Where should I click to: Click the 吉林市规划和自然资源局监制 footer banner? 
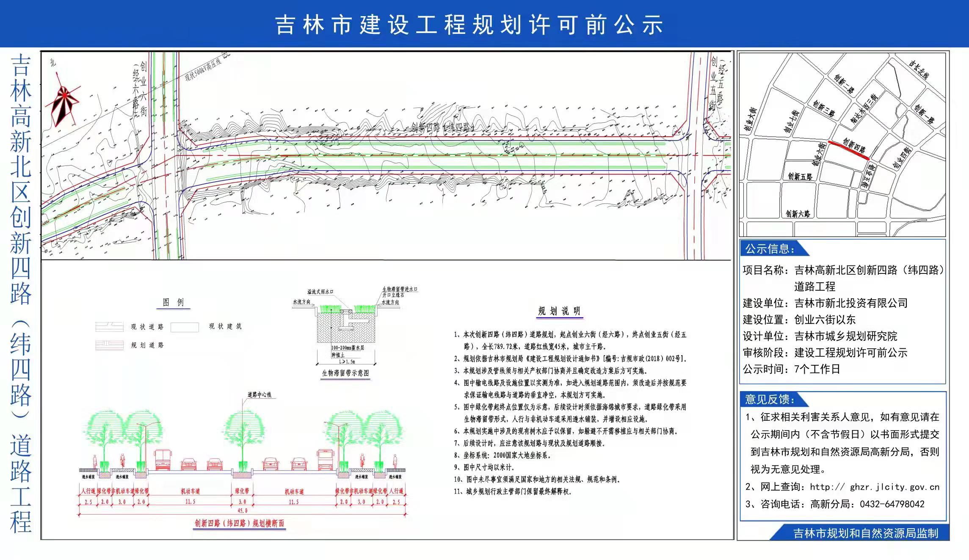[x=865, y=533]
